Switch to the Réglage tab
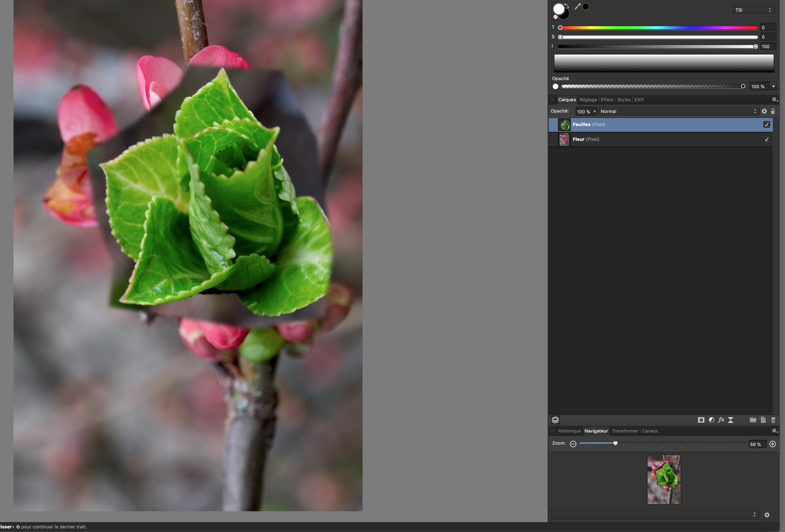 click(x=588, y=99)
